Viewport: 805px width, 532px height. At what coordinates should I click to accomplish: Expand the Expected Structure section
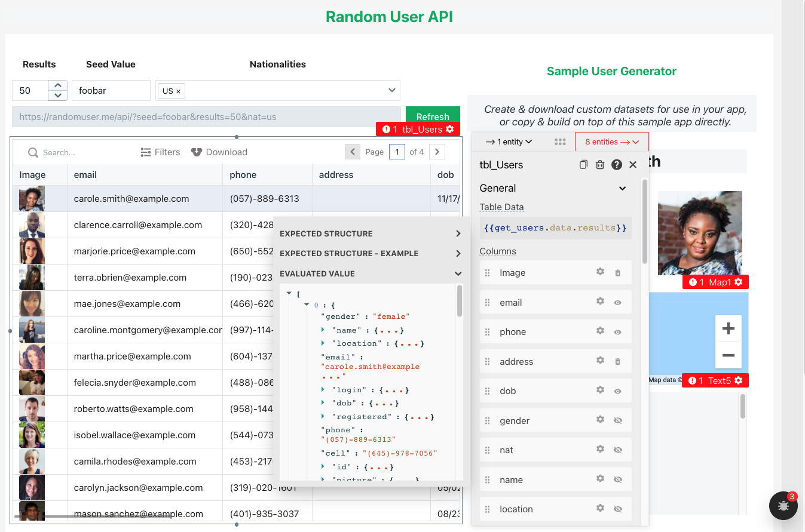pos(458,233)
